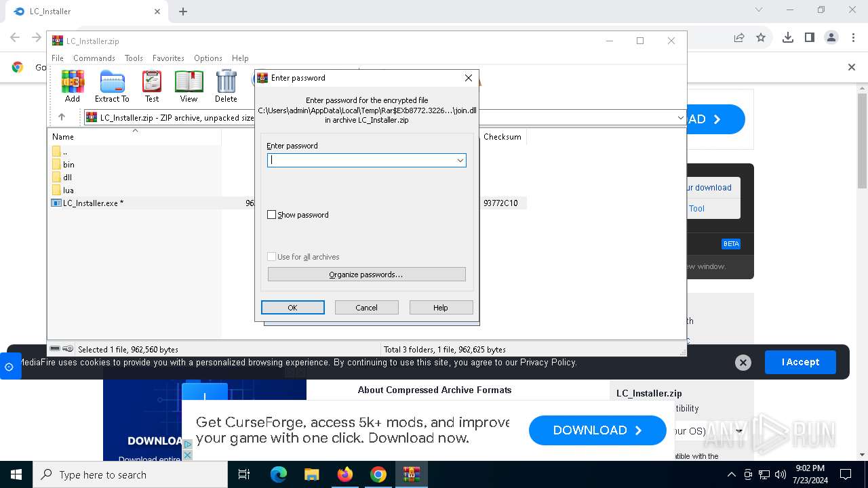Image resolution: width=868 pixels, height=488 pixels.
Task: Click the Delete toolbar icon
Action: (226, 86)
